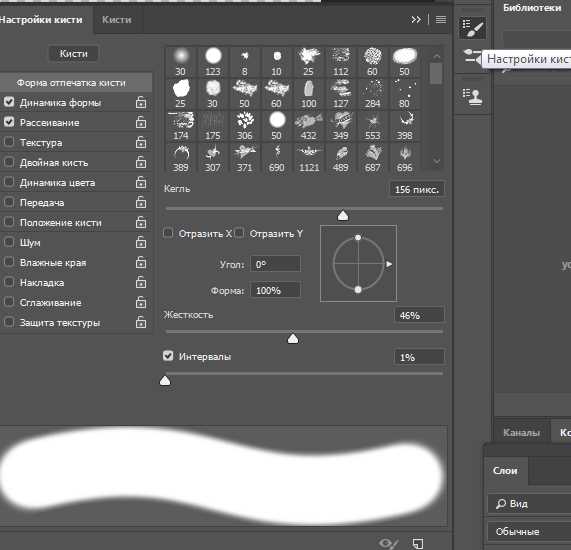The width and height of the screenshot is (571, 550).
Task: Enable Динамика цвета checkbox
Action: (9, 182)
